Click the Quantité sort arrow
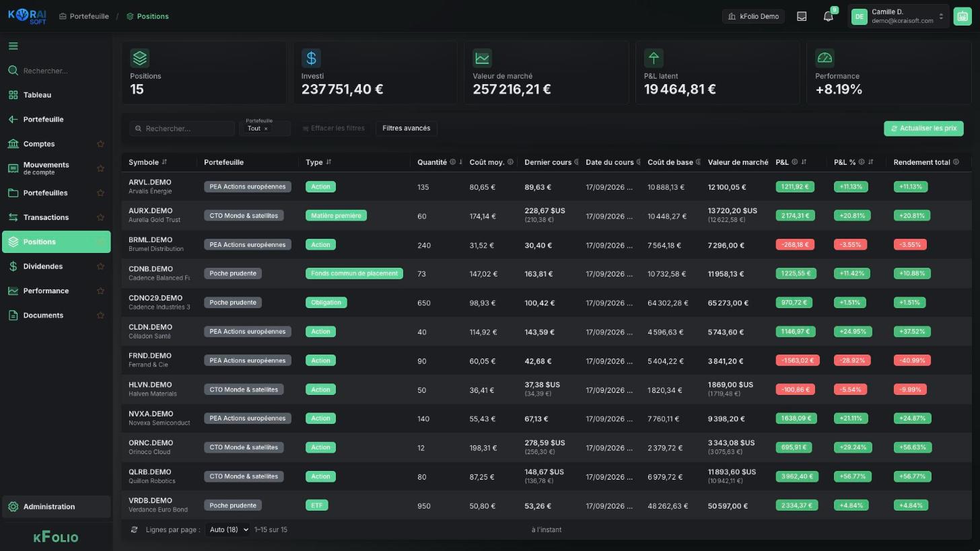Screen dimensions: 980x551 coord(461,162)
